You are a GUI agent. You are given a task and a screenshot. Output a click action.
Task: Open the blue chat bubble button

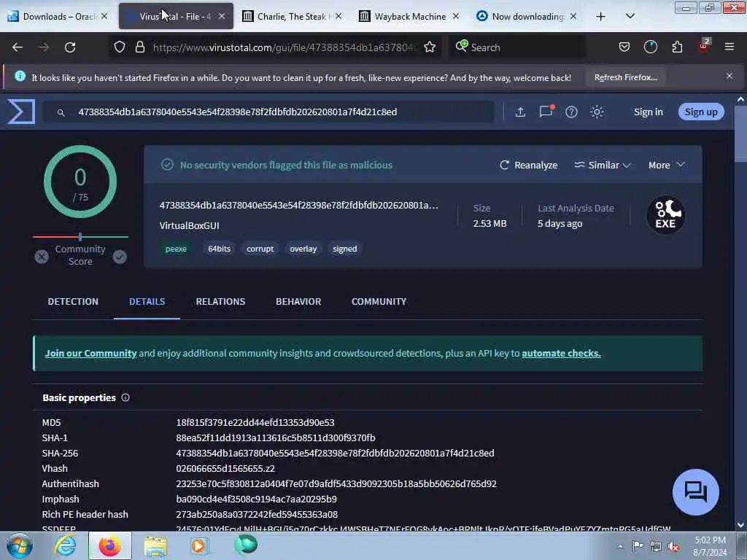pyautogui.click(x=695, y=491)
